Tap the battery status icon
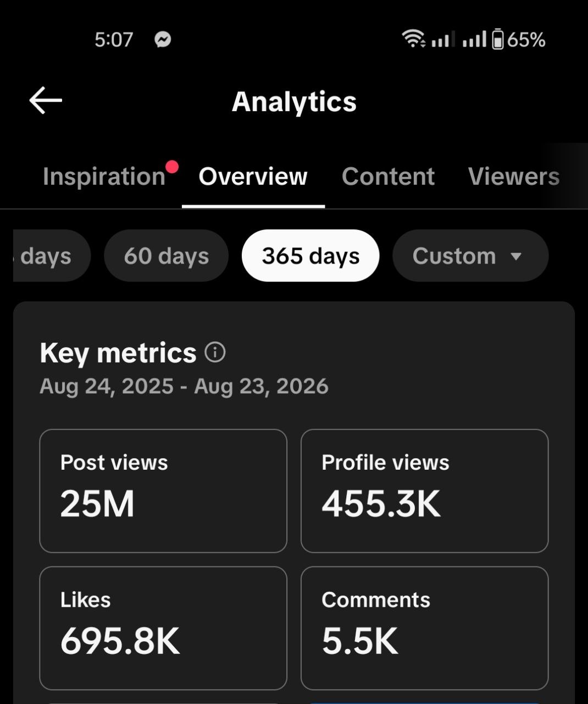This screenshot has height=704, width=588. 497,40
